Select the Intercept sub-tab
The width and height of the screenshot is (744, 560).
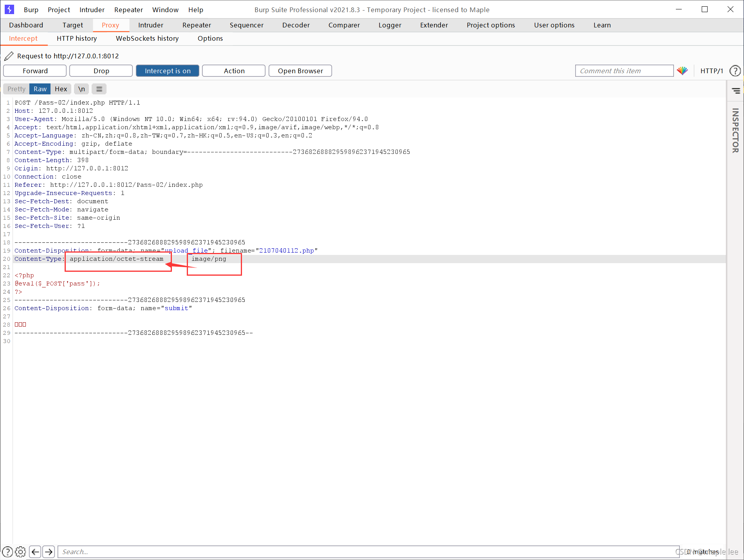(23, 38)
